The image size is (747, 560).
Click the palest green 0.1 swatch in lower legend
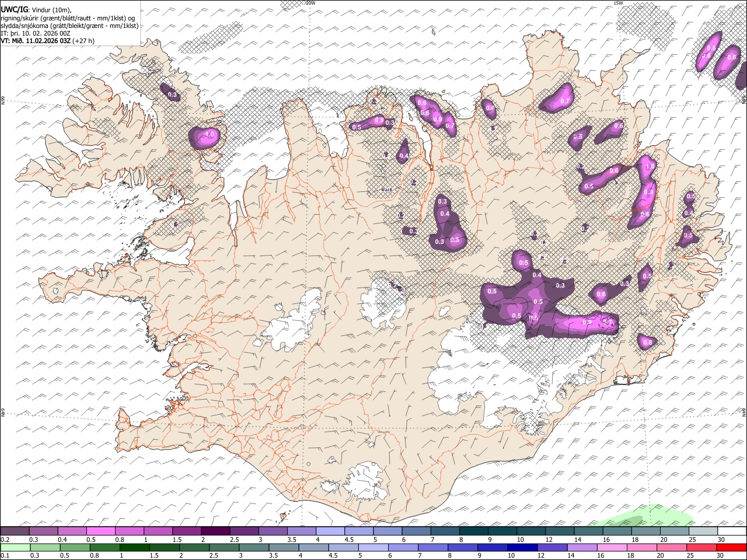15,547
